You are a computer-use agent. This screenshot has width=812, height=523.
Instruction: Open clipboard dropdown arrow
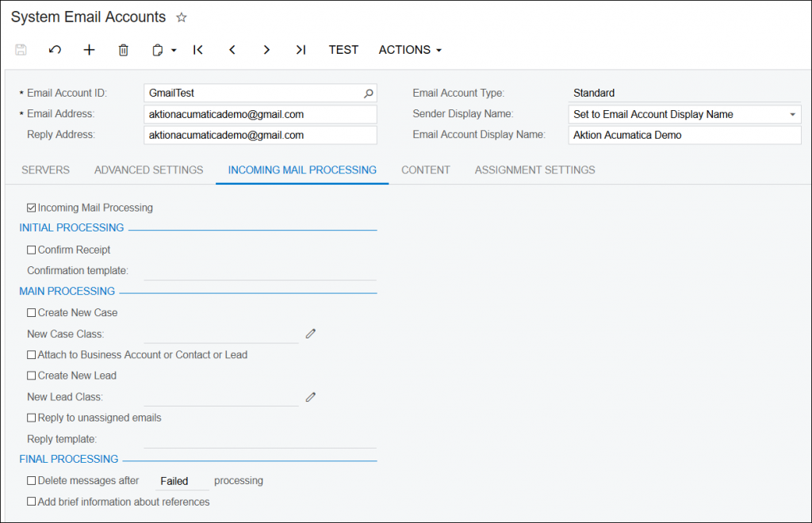coord(174,50)
